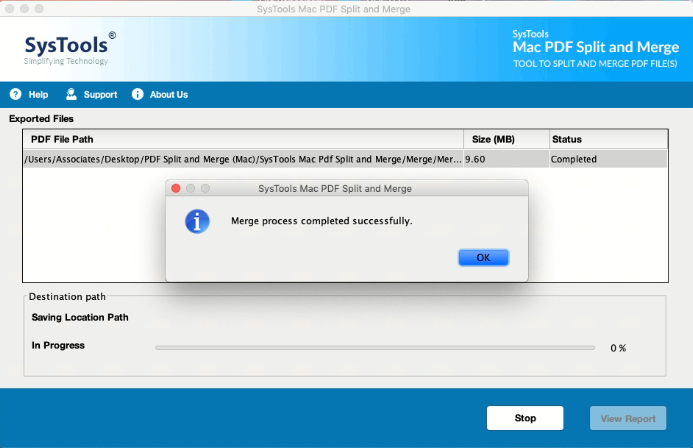Open the Help menu label
Viewport: 693px width, 448px height.
(x=38, y=95)
